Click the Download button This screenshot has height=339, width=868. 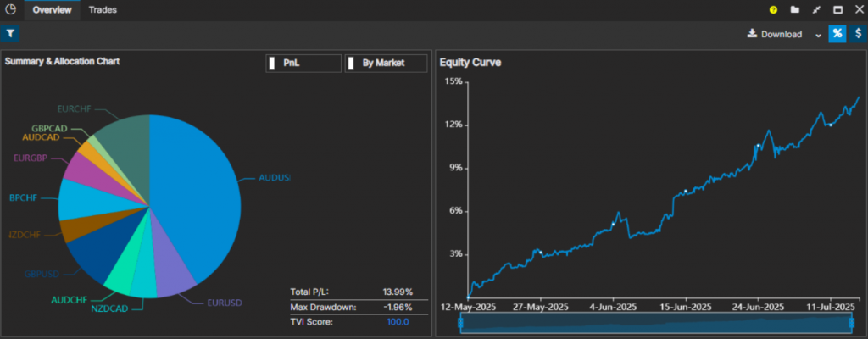(775, 34)
